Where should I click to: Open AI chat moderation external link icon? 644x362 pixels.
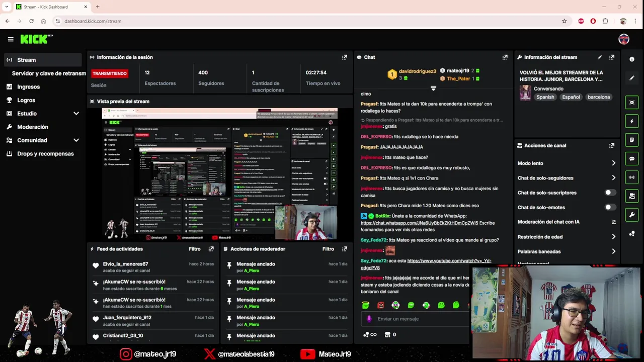point(613,222)
